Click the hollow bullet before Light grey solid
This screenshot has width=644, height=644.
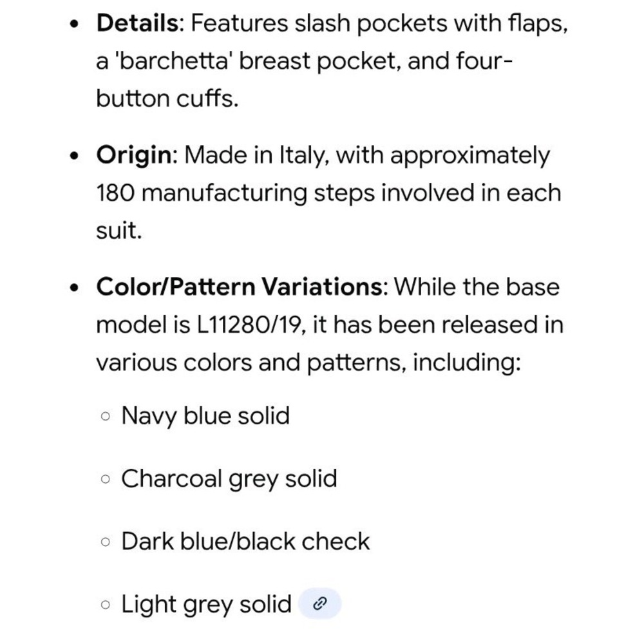click(x=106, y=605)
